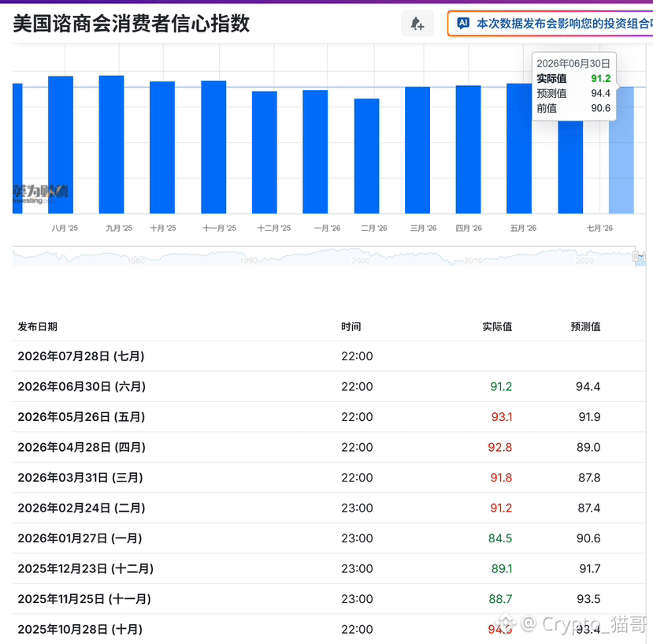Select row 2026年01月27日 (一月)
The width and height of the screenshot is (653, 644).
pyautogui.click(x=329, y=538)
